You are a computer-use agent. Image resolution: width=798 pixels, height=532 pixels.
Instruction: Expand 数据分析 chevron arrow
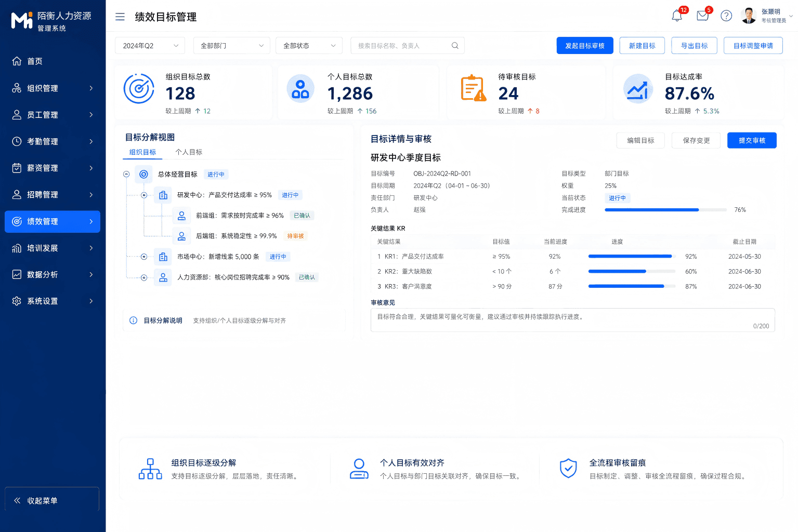(x=91, y=274)
